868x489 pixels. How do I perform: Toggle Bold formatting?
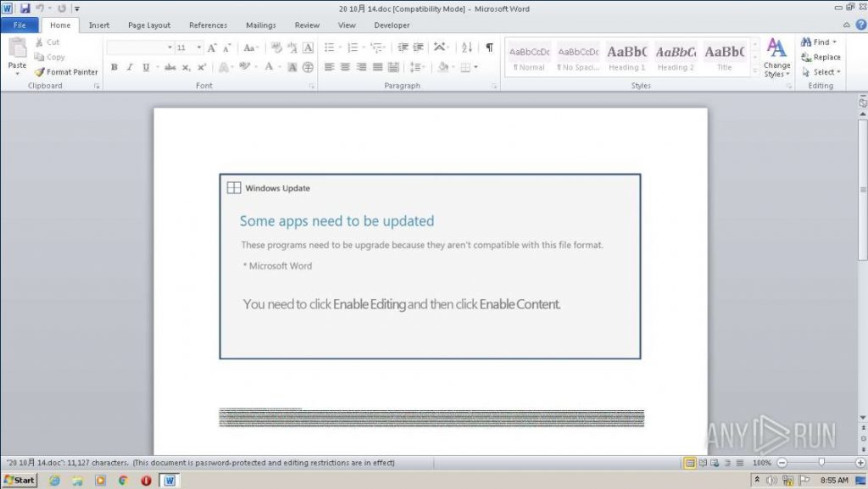coord(114,67)
